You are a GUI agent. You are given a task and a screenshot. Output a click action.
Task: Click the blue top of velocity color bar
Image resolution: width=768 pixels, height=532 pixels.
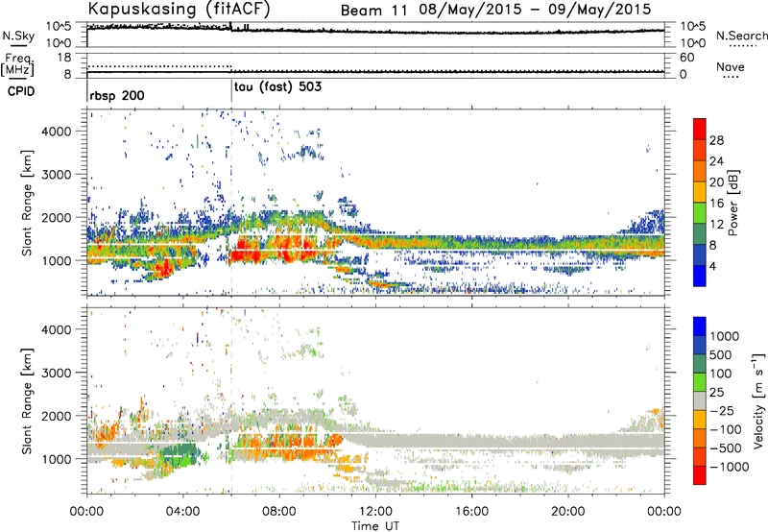700,326
